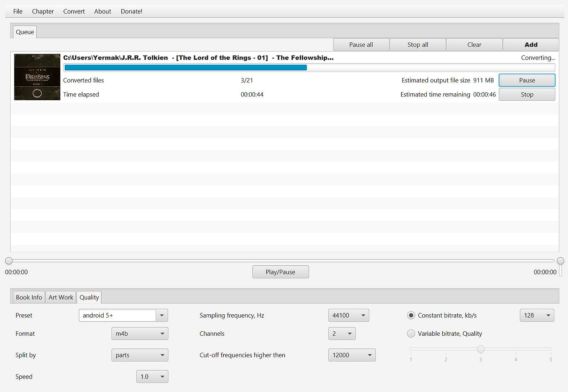Viewport: 568px width, 392px height.
Task: Switch to the Quality tab
Action: pyautogui.click(x=89, y=297)
